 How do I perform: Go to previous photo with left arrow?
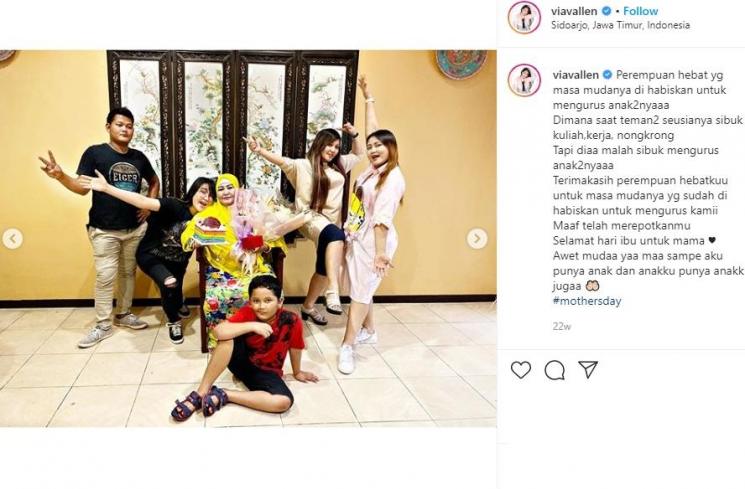click(12, 239)
